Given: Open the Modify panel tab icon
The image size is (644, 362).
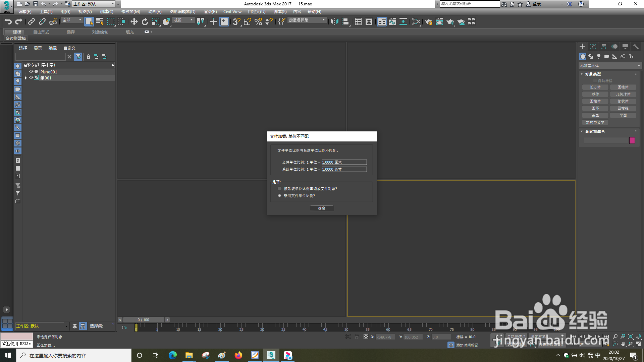Looking at the screenshot, I should coord(593,47).
